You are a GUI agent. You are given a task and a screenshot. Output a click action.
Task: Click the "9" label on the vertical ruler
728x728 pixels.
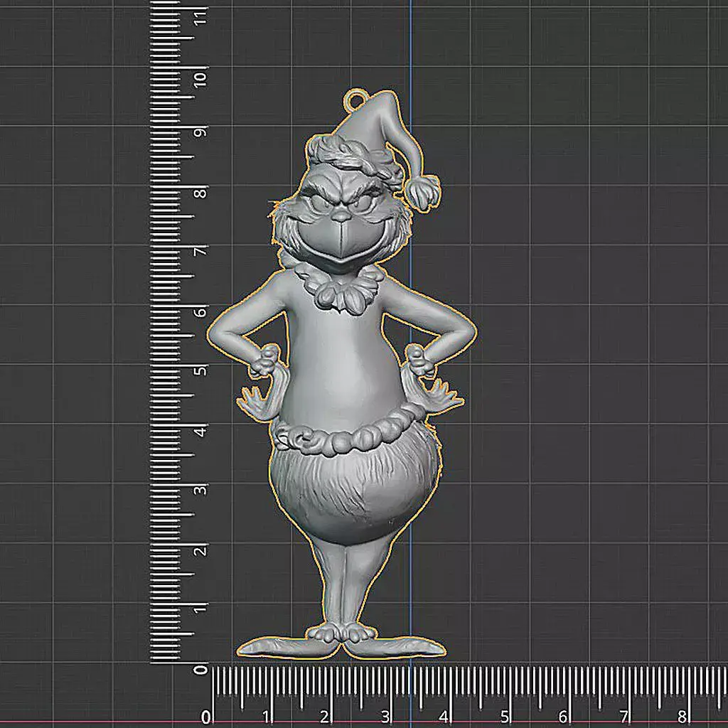[x=200, y=133]
